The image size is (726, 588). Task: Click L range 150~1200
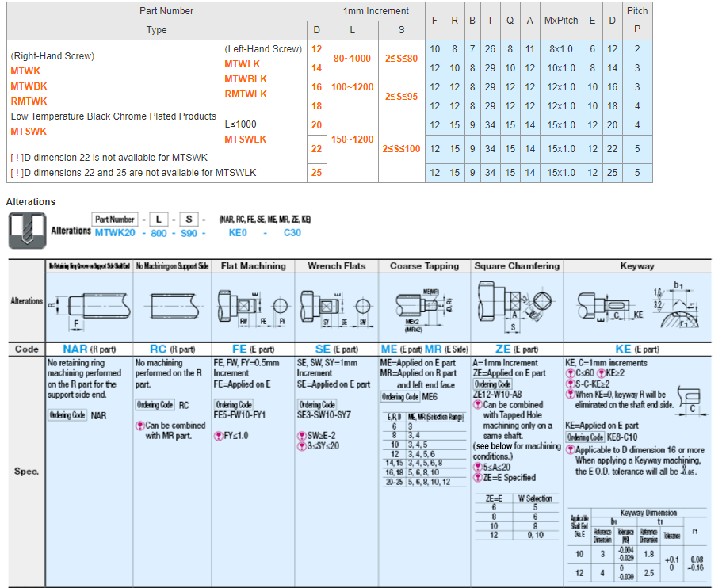tap(353, 139)
